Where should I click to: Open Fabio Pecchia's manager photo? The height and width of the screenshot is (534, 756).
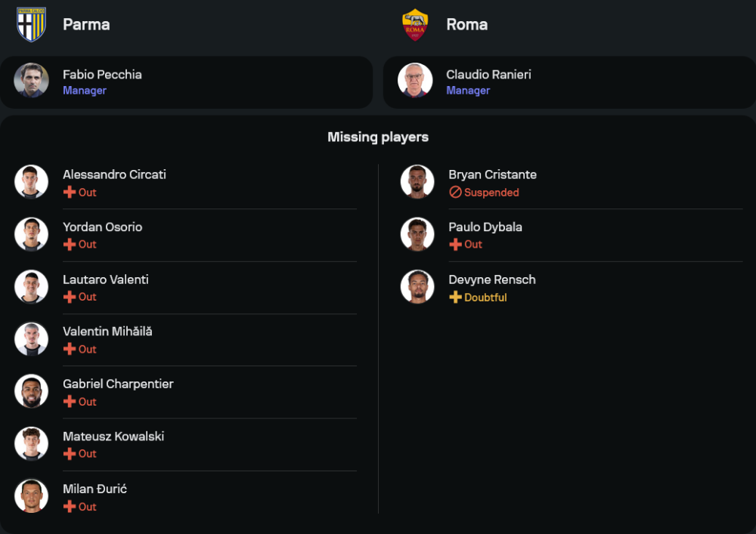pyautogui.click(x=31, y=81)
